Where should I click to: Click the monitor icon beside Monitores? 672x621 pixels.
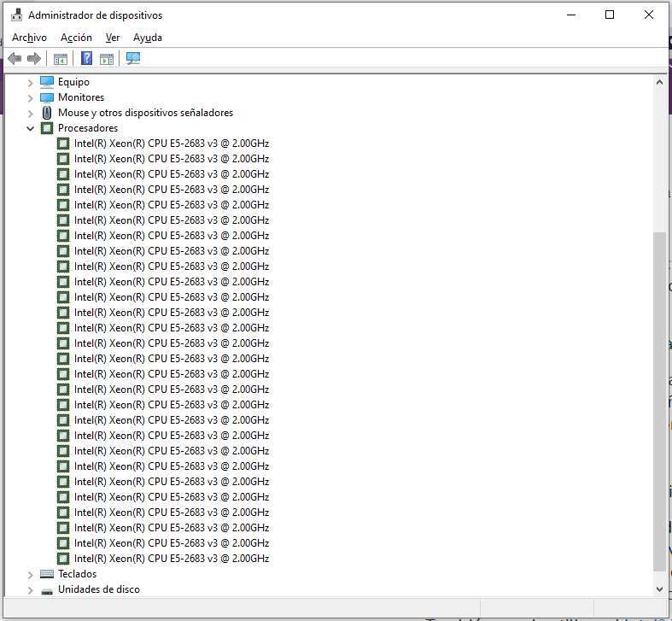[47, 97]
